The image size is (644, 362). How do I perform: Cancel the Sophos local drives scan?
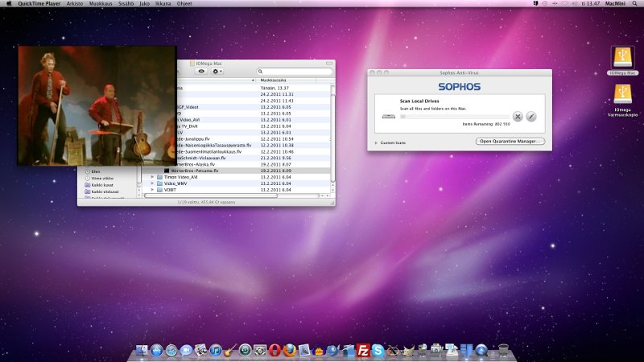point(518,117)
